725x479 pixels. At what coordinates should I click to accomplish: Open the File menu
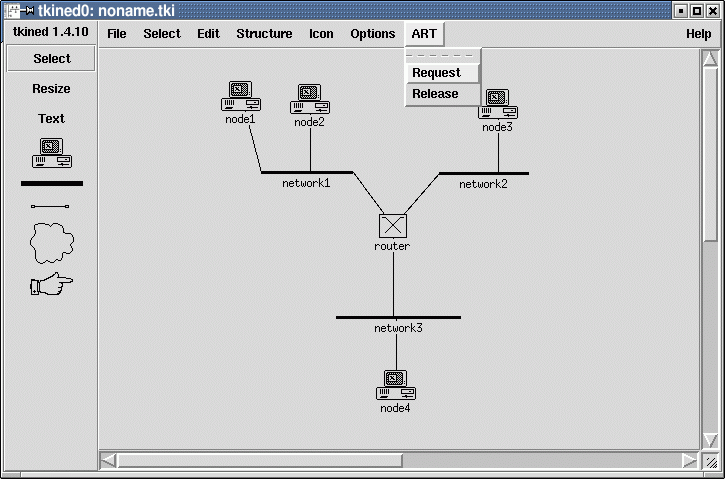click(x=117, y=34)
